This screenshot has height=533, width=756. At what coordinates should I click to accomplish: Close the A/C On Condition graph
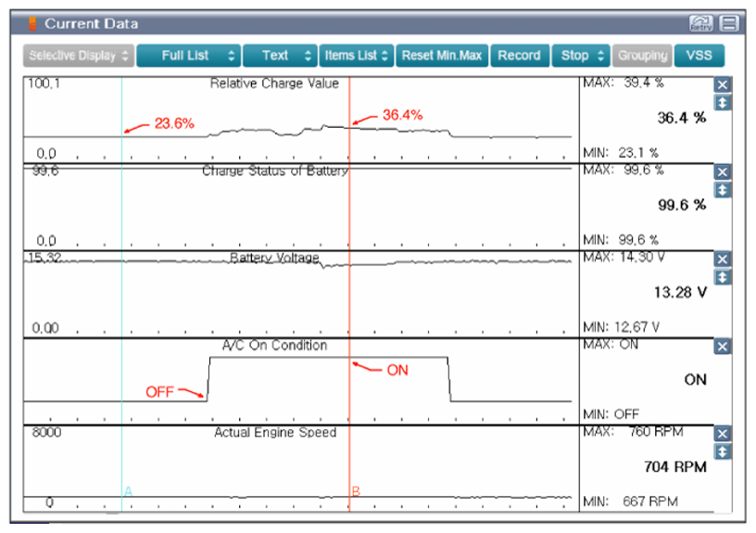click(724, 346)
